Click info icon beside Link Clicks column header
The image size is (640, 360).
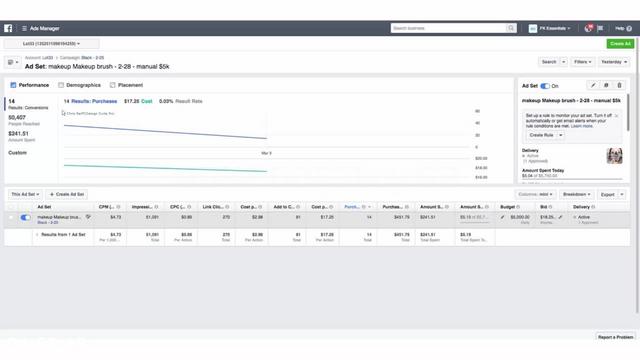[x=227, y=207]
